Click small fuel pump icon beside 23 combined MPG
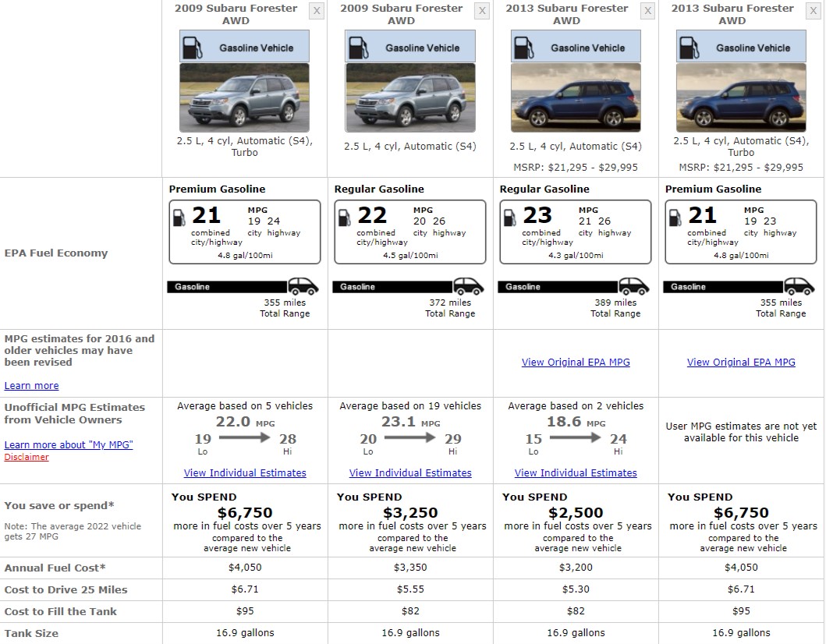 click(x=510, y=218)
